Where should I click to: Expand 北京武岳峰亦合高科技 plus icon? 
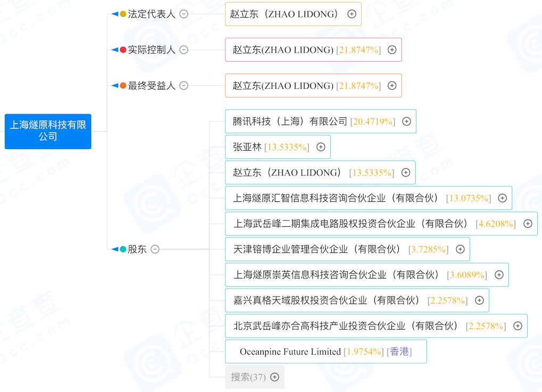point(518,326)
